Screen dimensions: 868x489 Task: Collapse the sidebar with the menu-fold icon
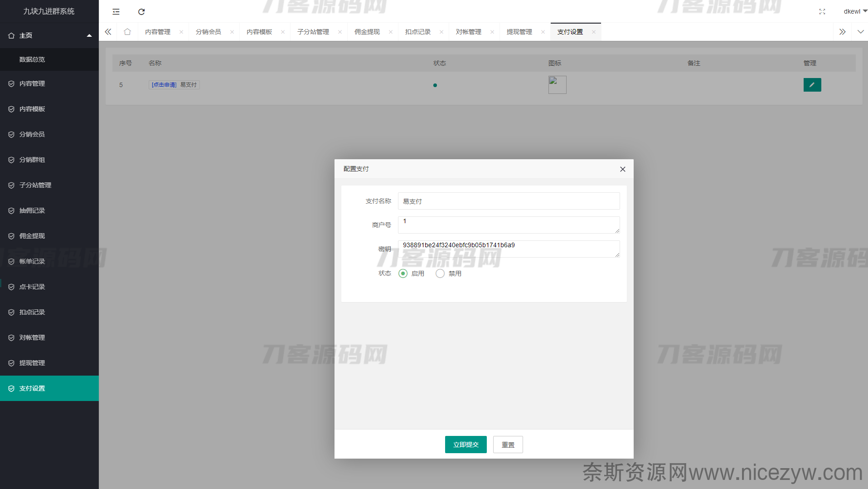116,12
